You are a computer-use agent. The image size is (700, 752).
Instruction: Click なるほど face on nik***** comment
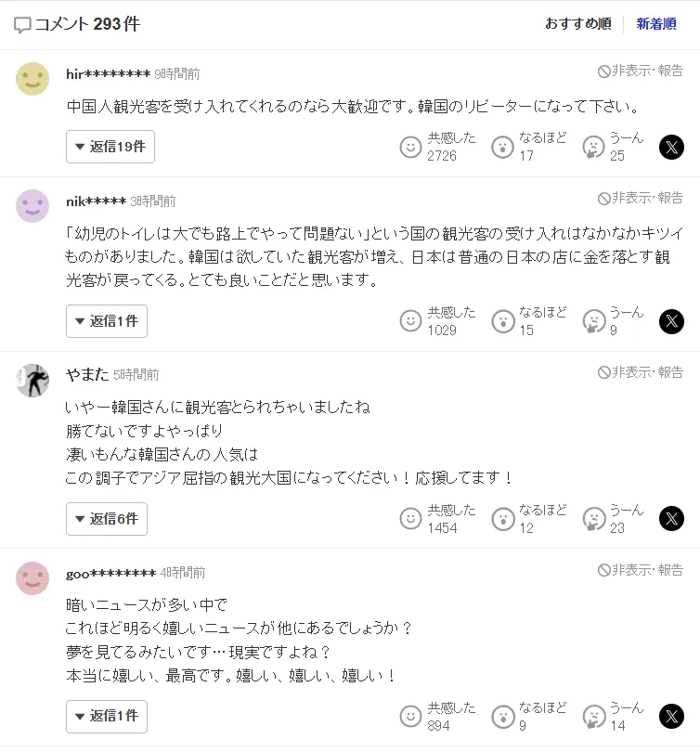pos(502,321)
